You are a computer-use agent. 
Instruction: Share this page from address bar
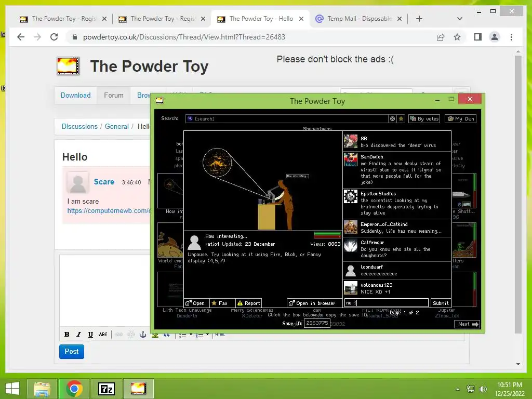click(441, 37)
